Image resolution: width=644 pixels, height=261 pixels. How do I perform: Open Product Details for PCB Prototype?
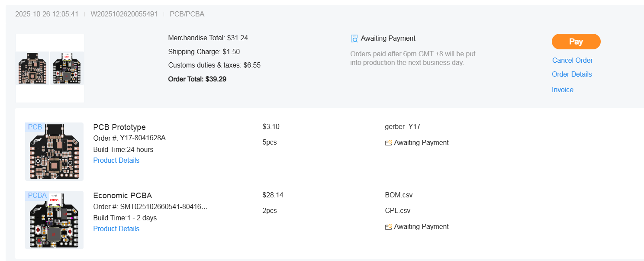(116, 160)
